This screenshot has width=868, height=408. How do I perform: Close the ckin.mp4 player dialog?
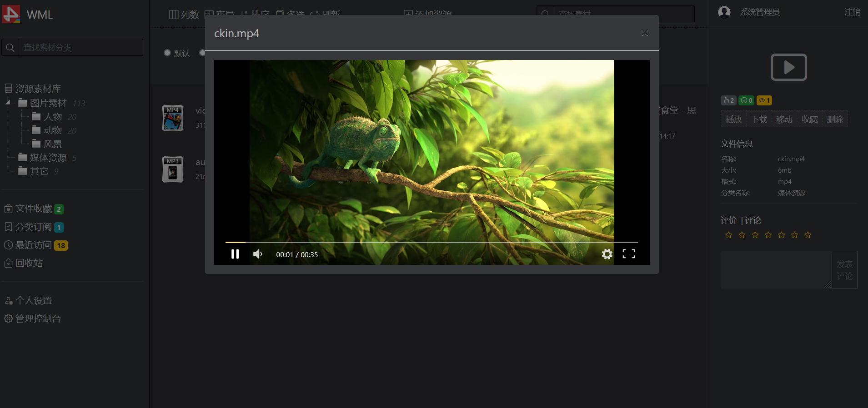pos(645,33)
